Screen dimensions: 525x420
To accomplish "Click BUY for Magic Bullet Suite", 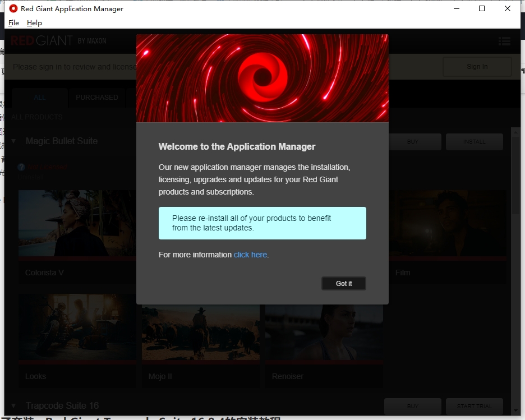I will click(x=412, y=141).
